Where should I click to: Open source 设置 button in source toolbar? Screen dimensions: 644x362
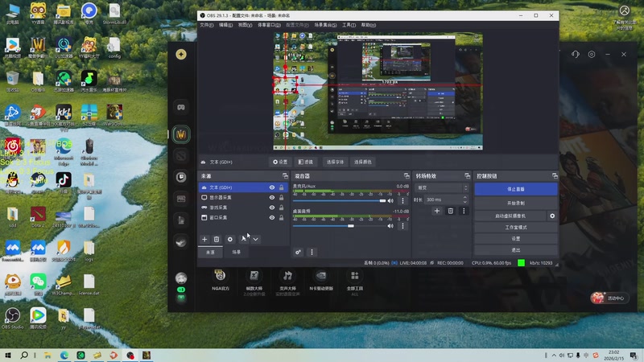pos(280,162)
